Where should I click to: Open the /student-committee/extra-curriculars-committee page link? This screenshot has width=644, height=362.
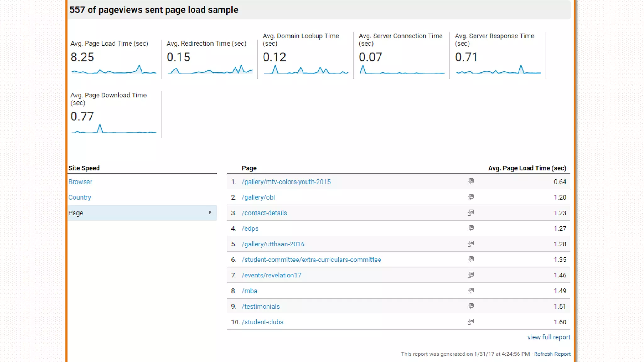(x=311, y=260)
